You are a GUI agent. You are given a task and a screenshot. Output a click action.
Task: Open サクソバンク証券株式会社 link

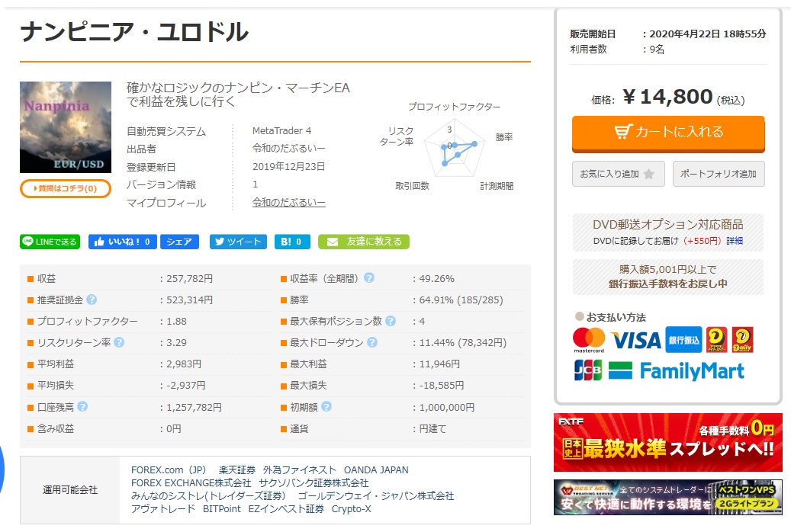click(x=314, y=483)
